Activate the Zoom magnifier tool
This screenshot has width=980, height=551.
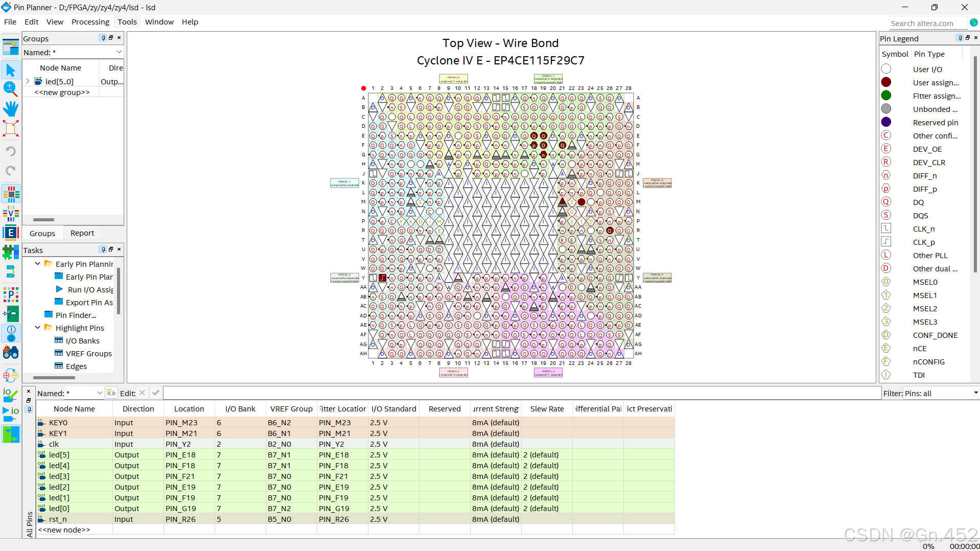[x=11, y=89]
